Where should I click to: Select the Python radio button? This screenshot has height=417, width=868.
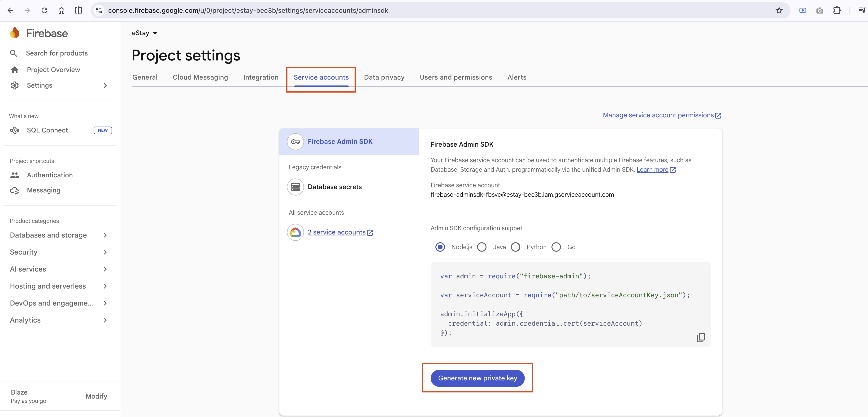(x=516, y=247)
